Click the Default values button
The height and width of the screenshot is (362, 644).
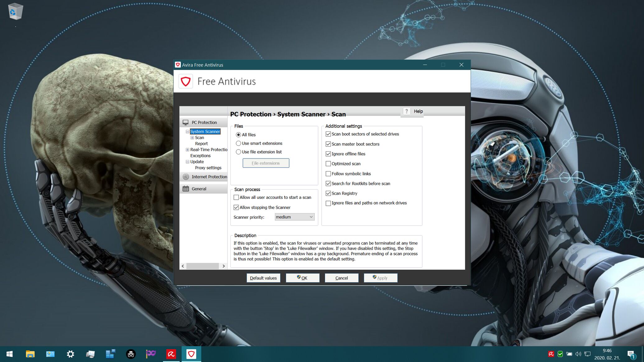tap(263, 278)
